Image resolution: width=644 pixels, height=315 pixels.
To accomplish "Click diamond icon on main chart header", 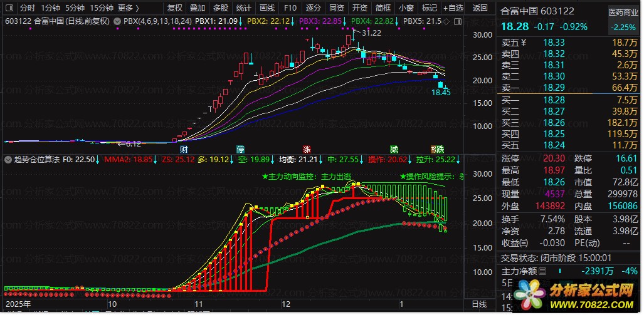I will [x=447, y=21].
